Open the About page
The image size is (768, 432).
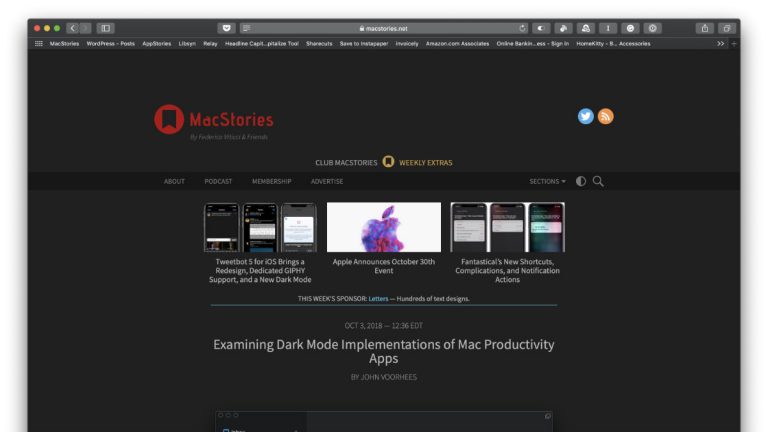point(174,181)
